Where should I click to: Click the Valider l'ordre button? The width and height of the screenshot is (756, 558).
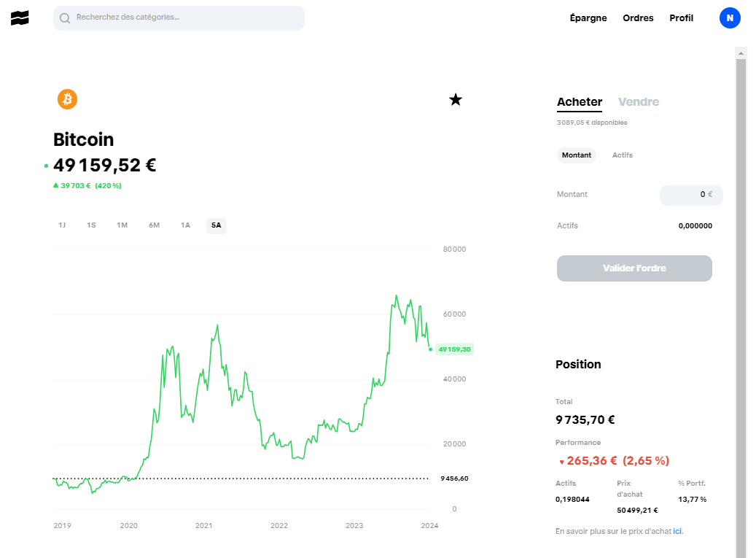[634, 268]
